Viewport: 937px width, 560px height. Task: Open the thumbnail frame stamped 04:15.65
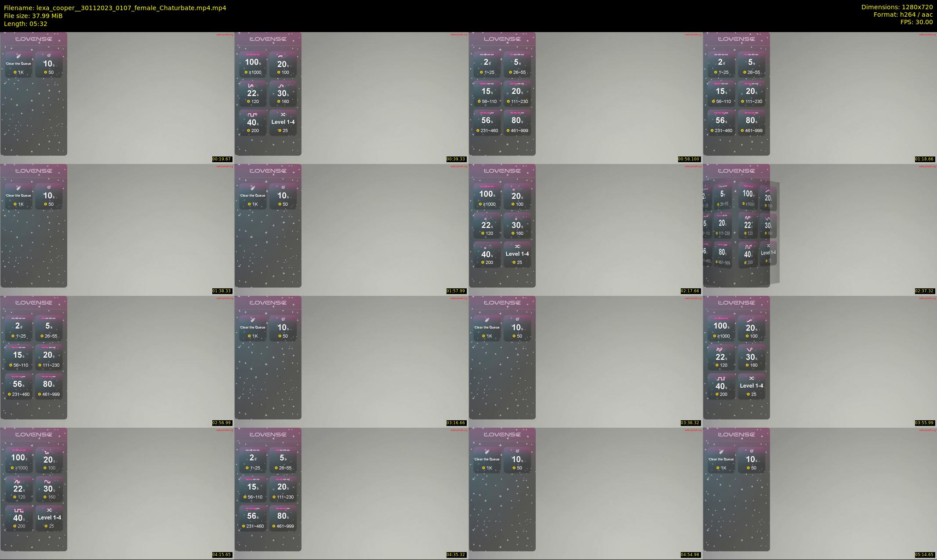pos(117,493)
